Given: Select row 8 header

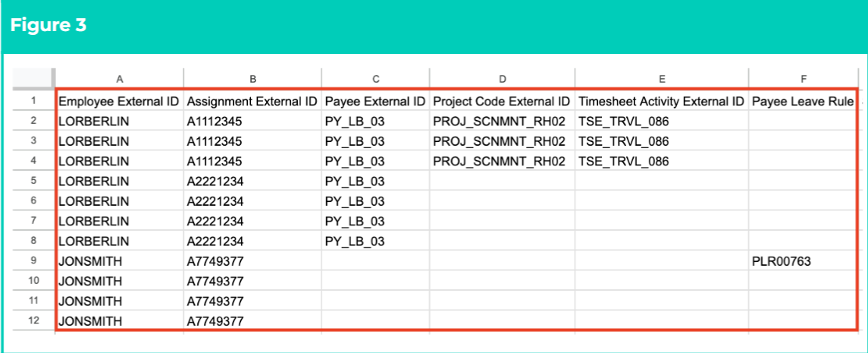Looking at the screenshot, I should [33, 241].
